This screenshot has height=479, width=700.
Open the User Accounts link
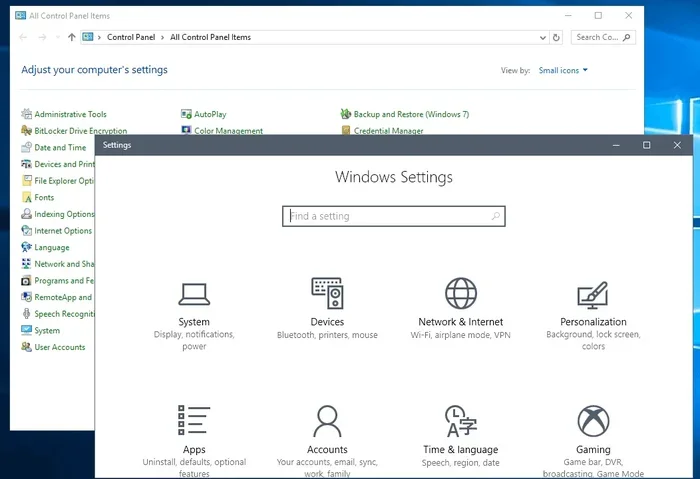click(60, 347)
